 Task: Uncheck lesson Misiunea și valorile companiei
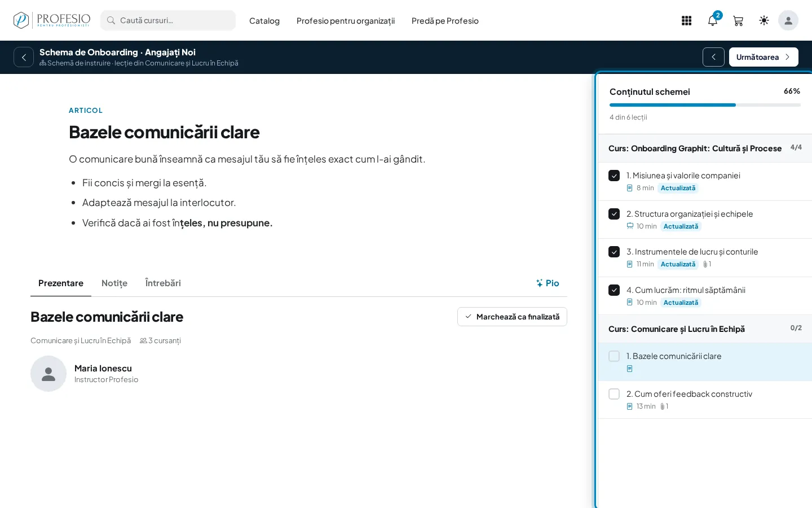[614, 176]
